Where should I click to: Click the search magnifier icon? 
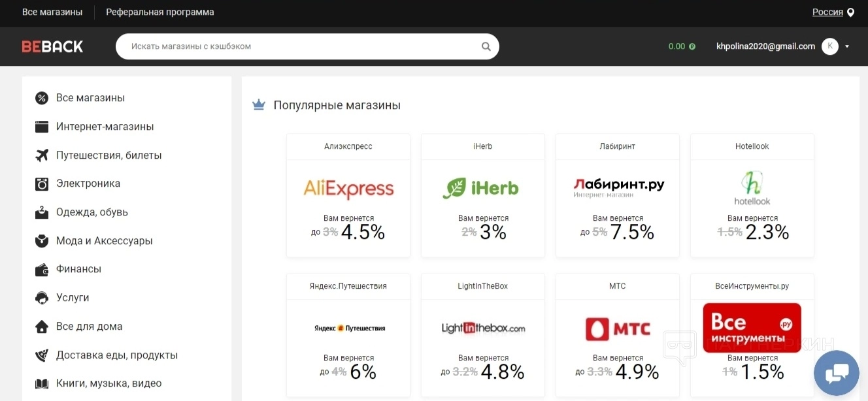tap(486, 46)
